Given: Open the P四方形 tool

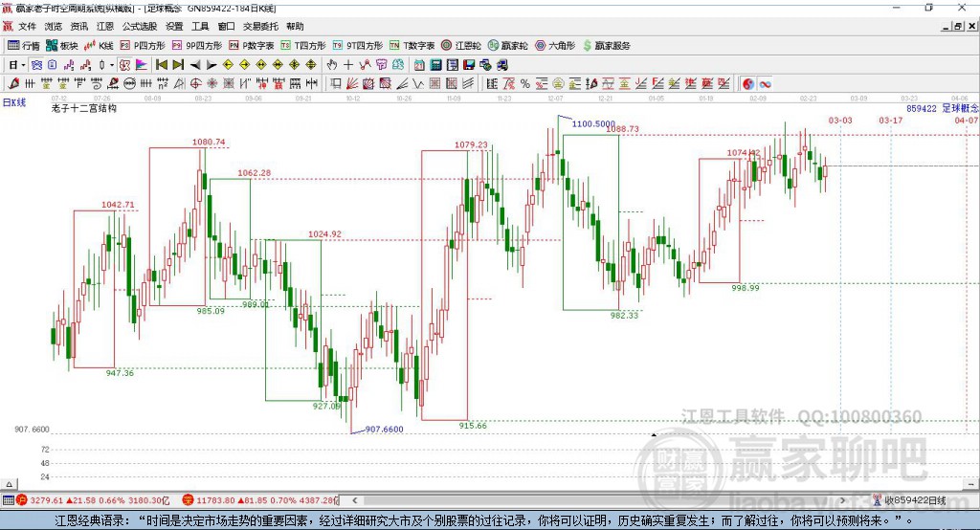Looking at the screenshot, I should click(x=143, y=46).
